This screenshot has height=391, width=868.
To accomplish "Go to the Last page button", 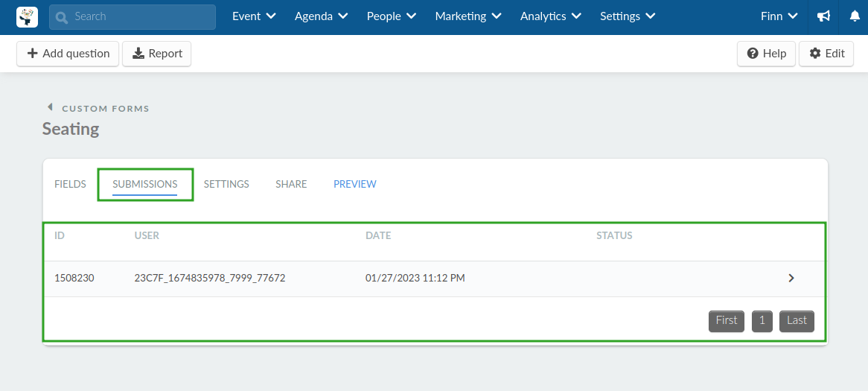I will 797,321.
